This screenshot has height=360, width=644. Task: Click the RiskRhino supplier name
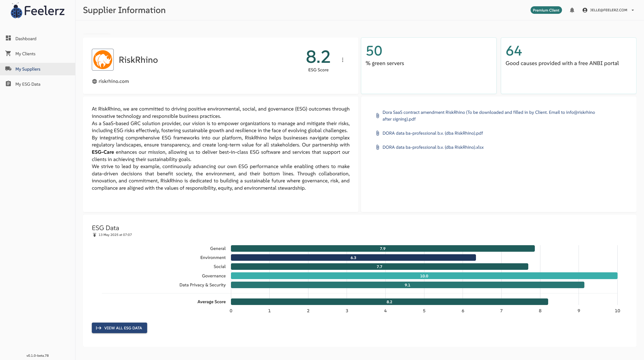(138, 60)
